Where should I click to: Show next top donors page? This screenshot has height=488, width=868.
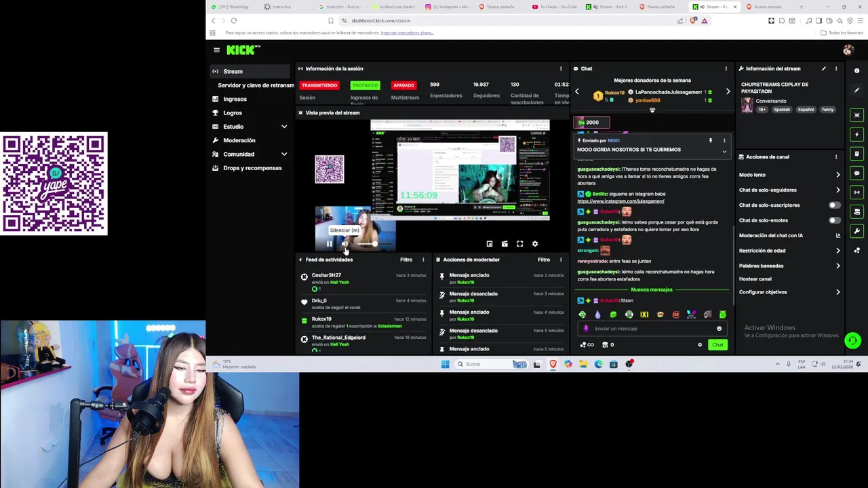coord(728,91)
